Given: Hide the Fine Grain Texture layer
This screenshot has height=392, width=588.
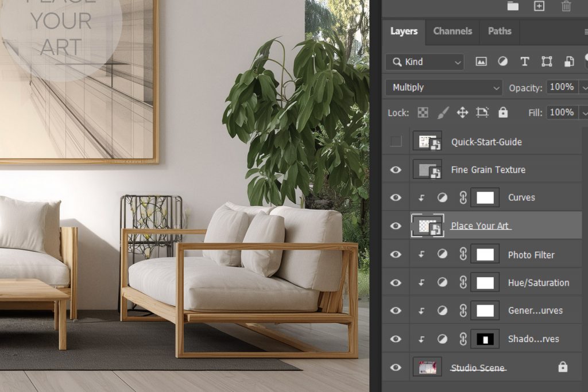Looking at the screenshot, I should click(396, 170).
